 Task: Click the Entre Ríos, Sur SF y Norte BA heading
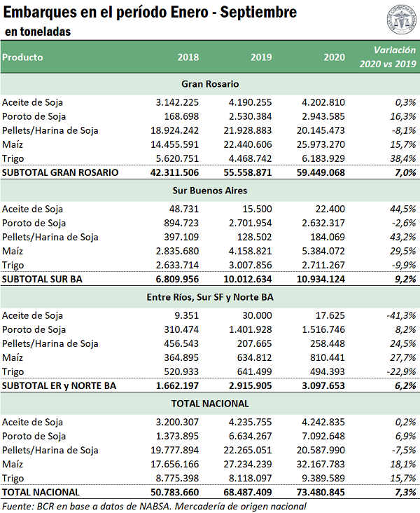tap(210, 297)
